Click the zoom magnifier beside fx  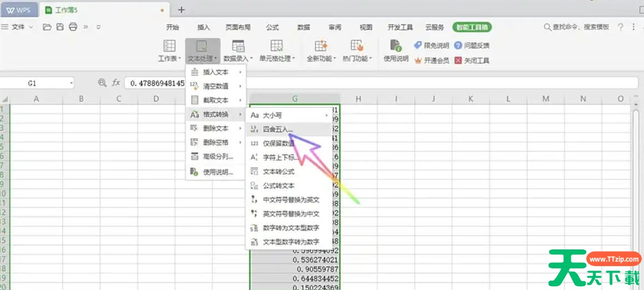click(x=102, y=83)
